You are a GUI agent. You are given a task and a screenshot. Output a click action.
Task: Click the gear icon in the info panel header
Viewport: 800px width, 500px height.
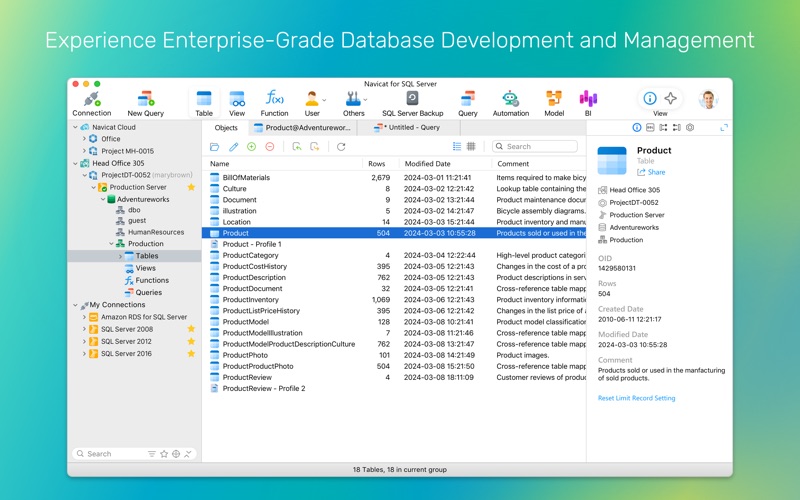690,128
